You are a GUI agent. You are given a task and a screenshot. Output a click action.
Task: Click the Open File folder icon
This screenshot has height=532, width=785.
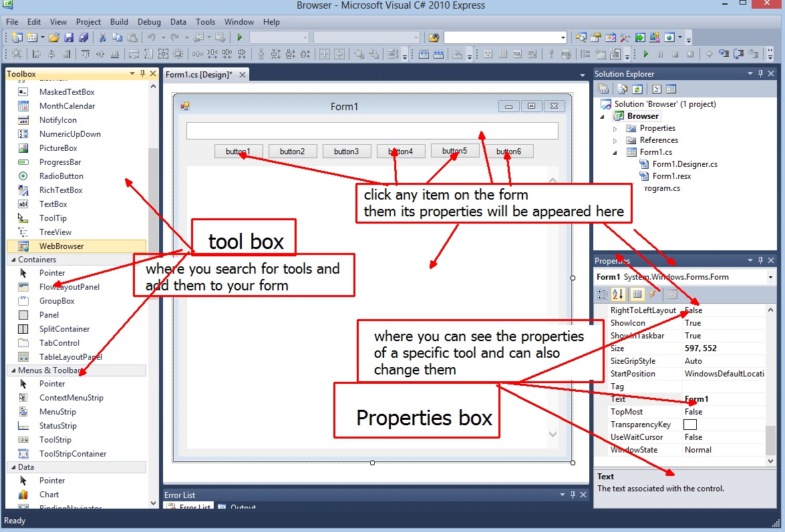pos(54,37)
